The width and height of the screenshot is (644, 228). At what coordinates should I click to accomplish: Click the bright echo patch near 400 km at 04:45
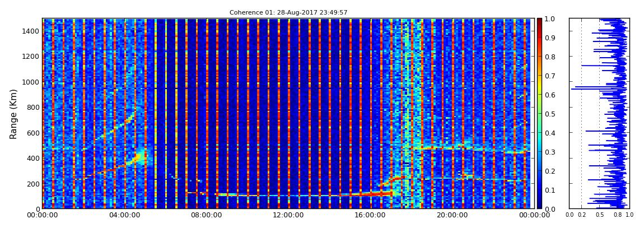point(139,157)
